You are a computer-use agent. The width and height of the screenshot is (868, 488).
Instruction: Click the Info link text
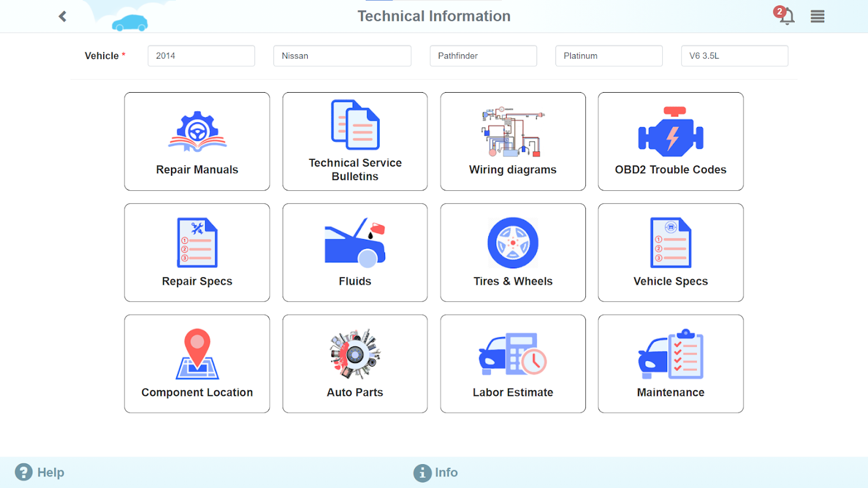(x=446, y=472)
